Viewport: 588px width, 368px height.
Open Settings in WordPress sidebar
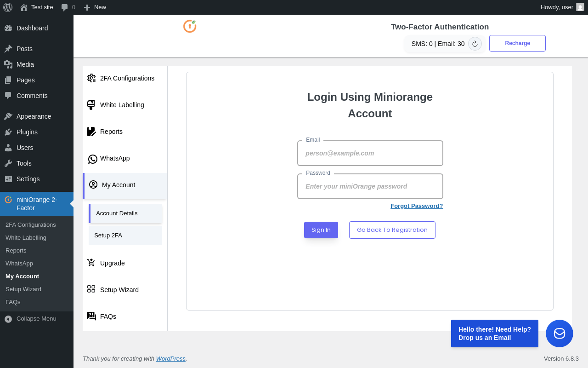pos(37,179)
